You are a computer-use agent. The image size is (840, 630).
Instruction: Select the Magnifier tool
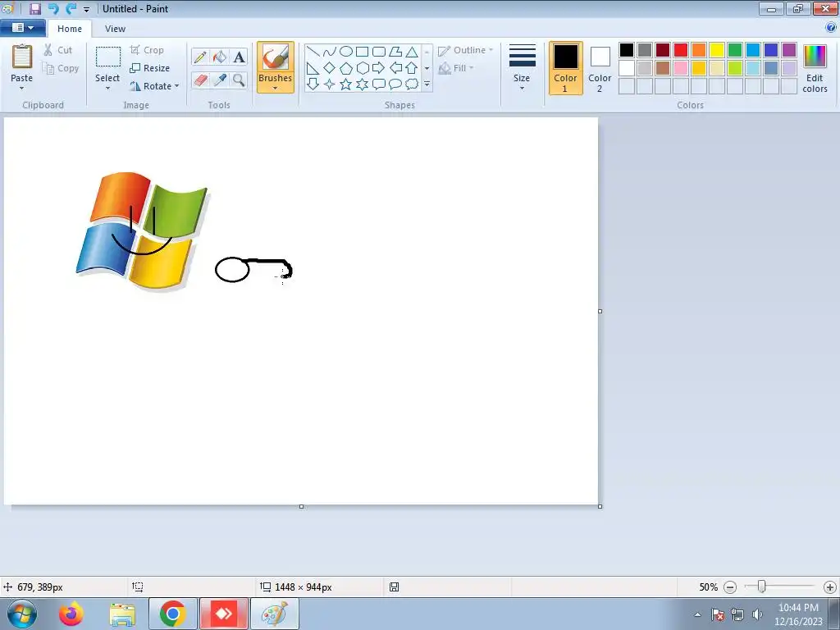tap(239, 80)
